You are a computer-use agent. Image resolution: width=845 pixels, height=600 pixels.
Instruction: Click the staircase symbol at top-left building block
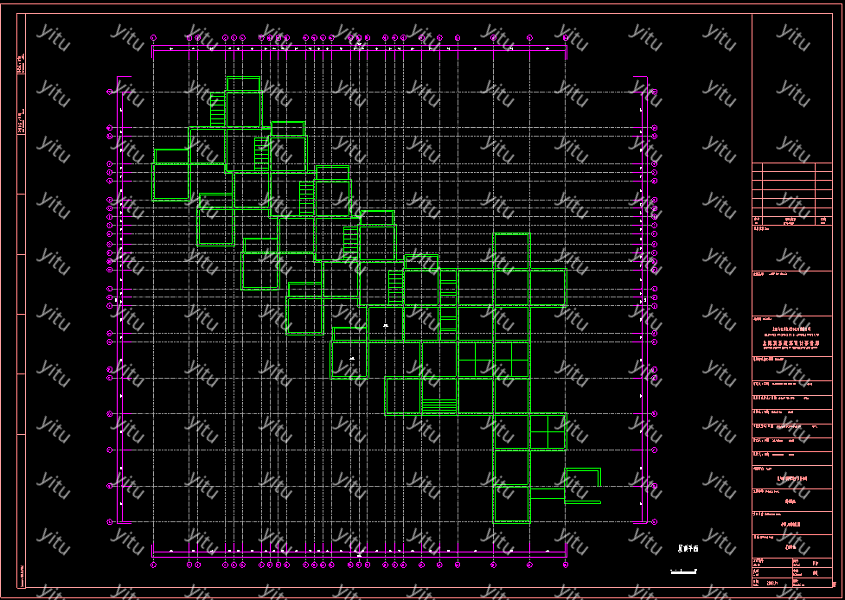coord(217,109)
